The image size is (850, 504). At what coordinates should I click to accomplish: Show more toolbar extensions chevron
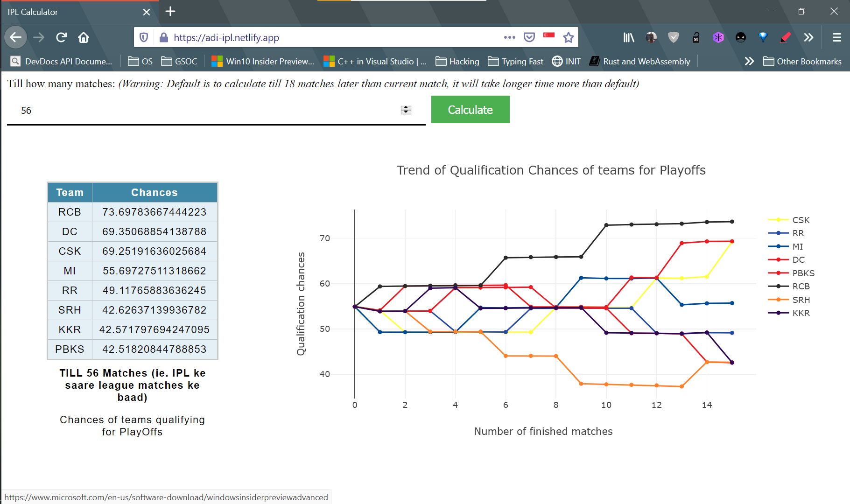808,37
